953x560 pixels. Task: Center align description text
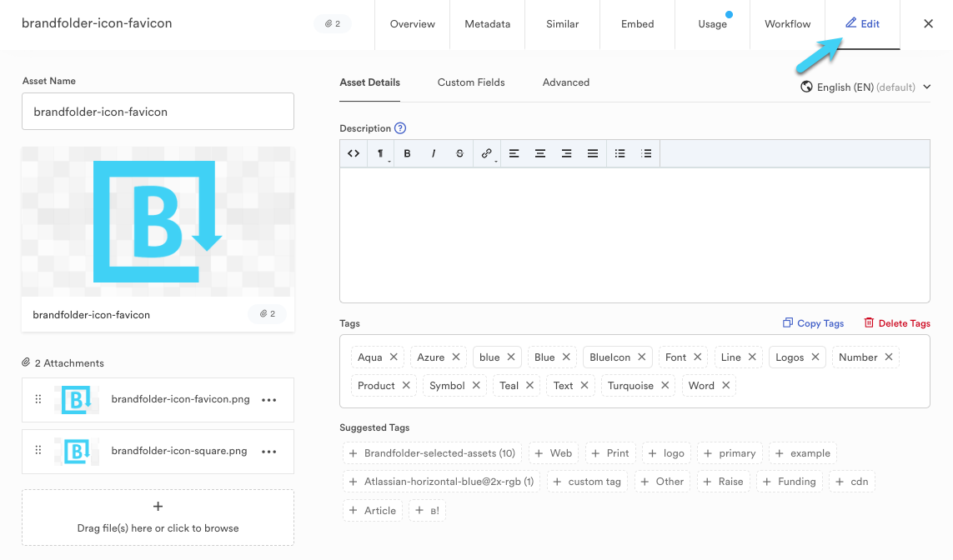point(539,153)
